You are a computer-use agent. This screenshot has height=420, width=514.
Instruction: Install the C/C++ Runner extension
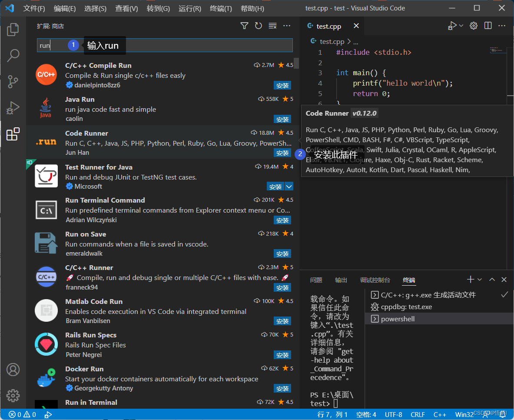pyautogui.click(x=282, y=288)
